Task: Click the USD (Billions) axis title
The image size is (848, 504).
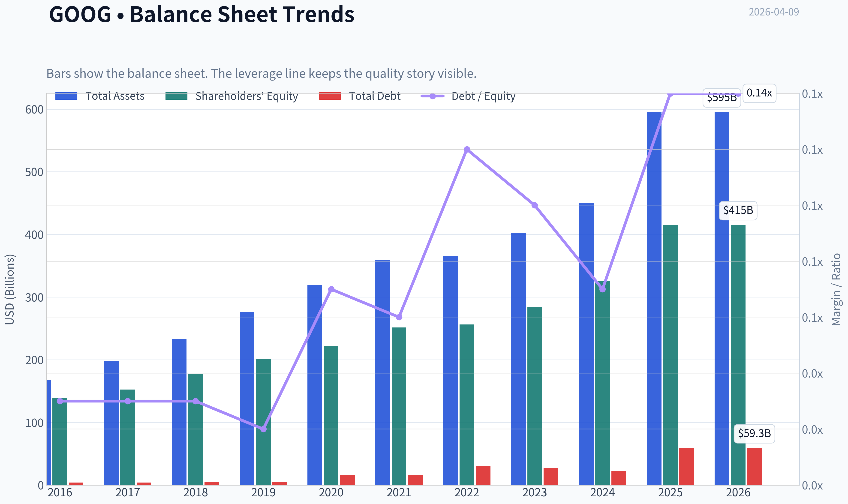Action: click(10, 289)
